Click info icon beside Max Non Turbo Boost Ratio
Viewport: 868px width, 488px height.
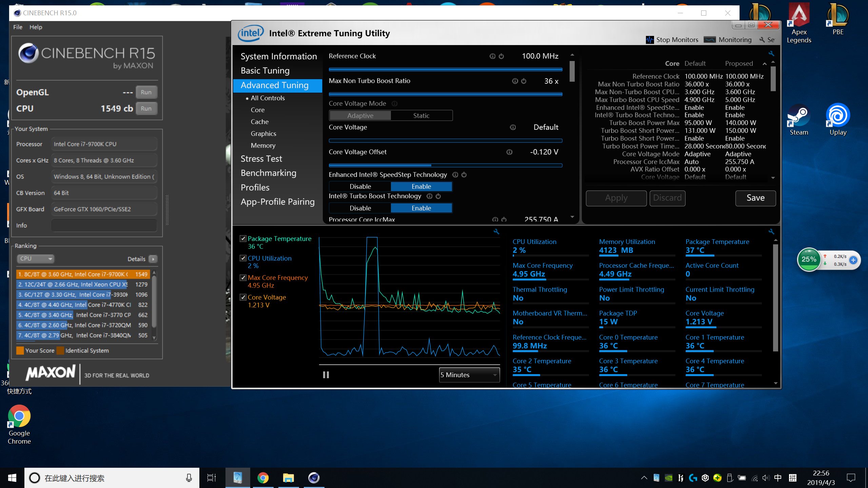point(515,81)
